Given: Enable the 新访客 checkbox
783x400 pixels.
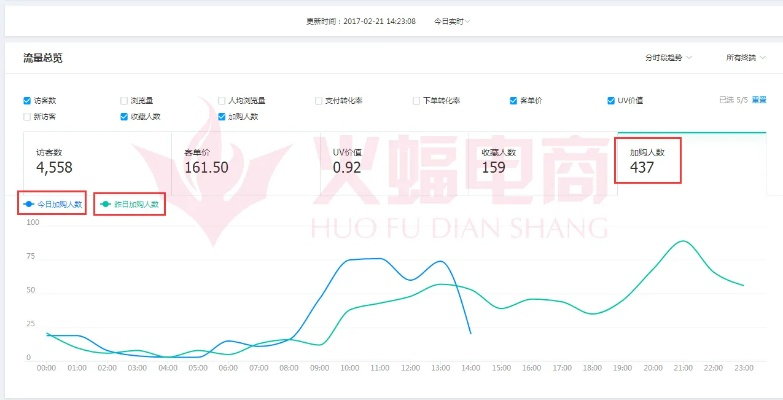Looking at the screenshot, I should 27,117.
